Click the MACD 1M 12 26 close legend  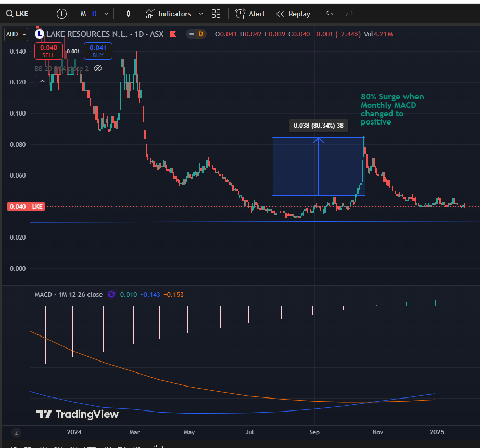(x=69, y=294)
